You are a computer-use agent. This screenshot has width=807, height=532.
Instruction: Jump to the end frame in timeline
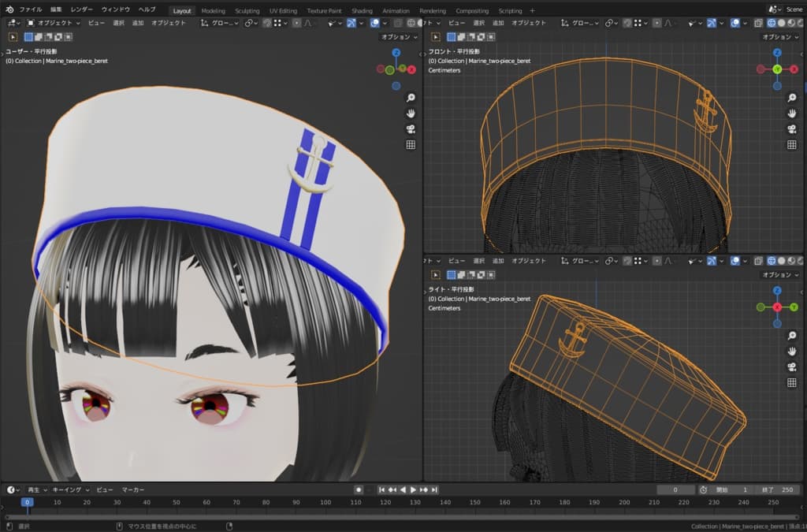coord(436,489)
